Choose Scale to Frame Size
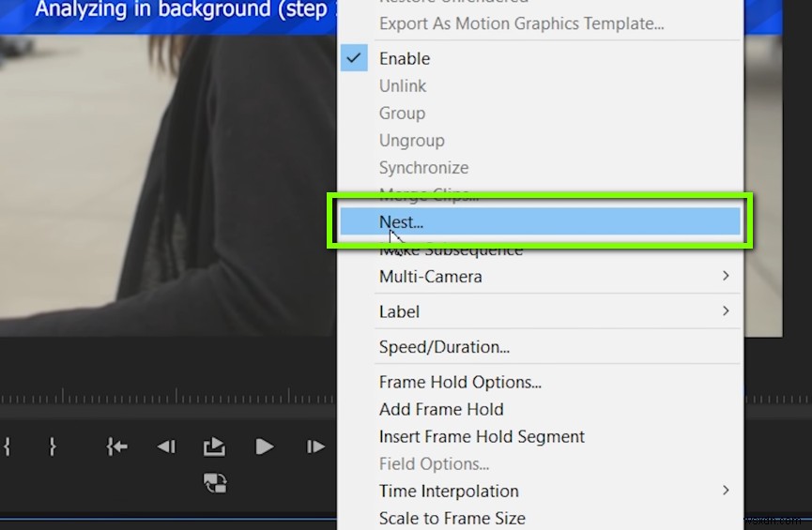 pyautogui.click(x=540, y=518)
